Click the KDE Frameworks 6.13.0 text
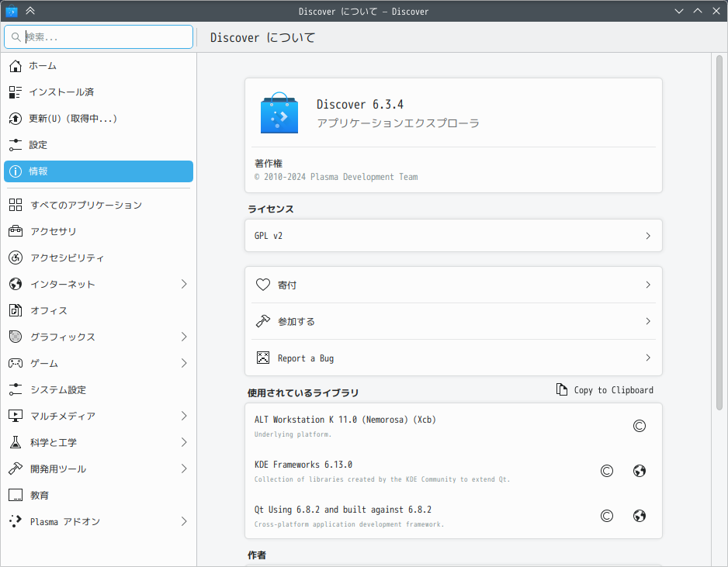This screenshot has width=728, height=567. [x=303, y=465]
